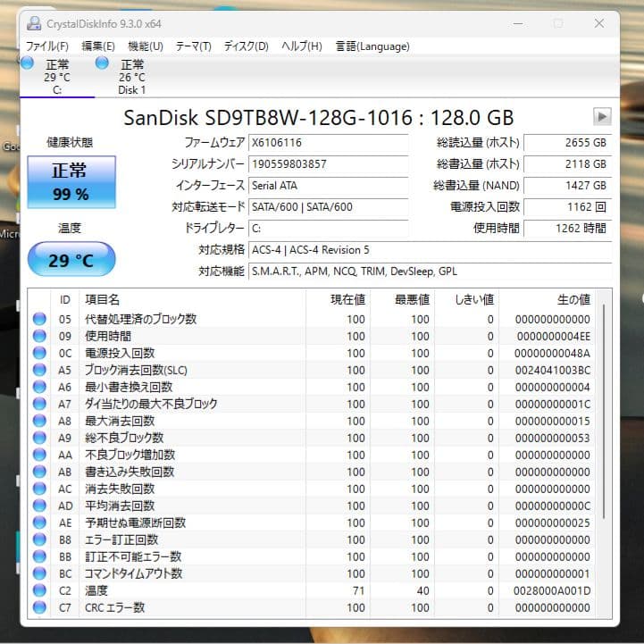Viewport: 644px width, 644px height.
Task: Click status icon for A8 最大消去回数
Action: point(39,421)
